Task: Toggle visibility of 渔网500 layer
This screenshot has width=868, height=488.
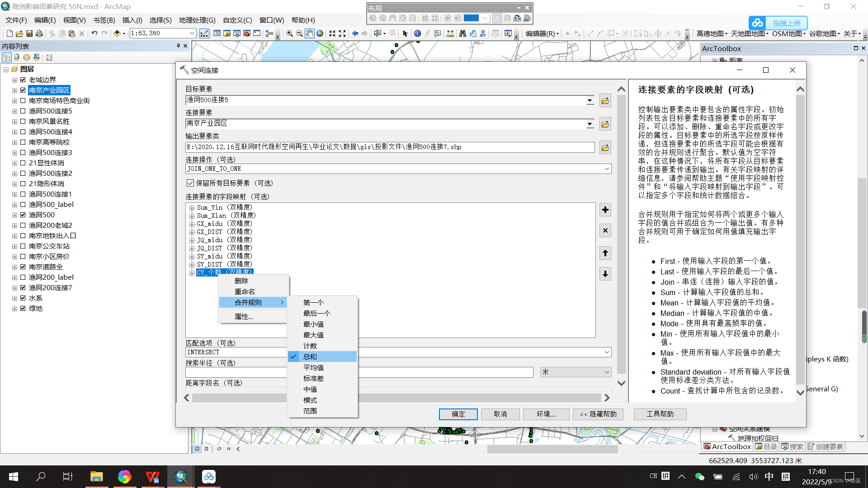Action: tap(23, 215)
